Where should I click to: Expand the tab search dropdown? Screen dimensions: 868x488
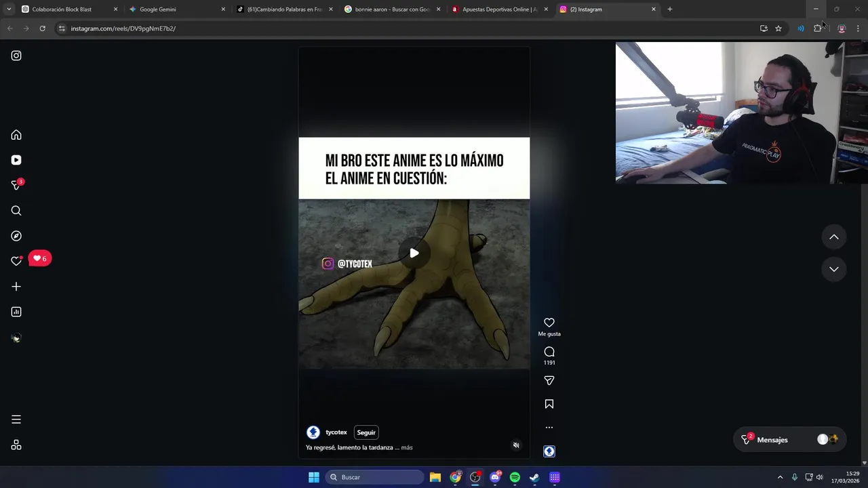pos(9,9)
